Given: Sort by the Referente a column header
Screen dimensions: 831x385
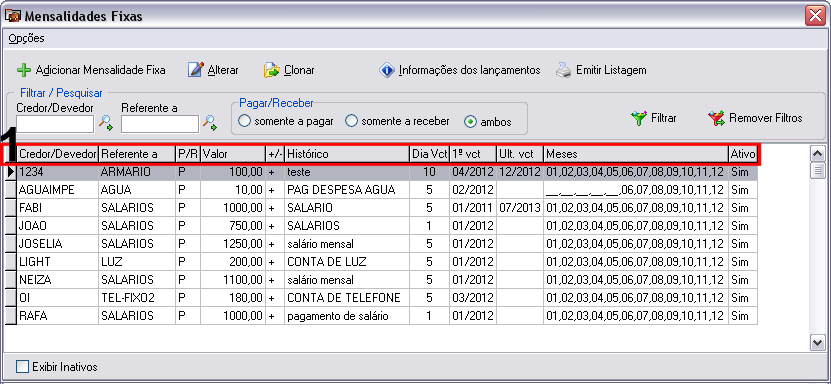Looking at the screenshot, I should pos(137,154).
